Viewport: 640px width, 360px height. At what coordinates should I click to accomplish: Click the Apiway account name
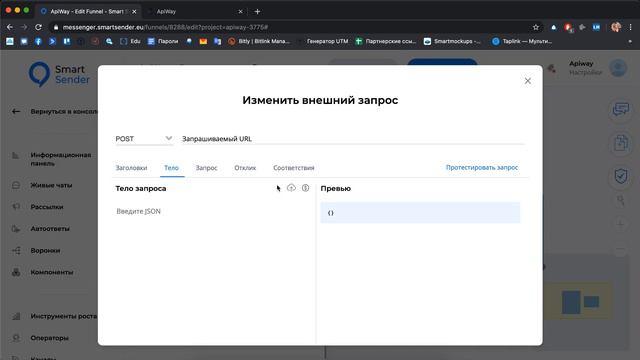point(581,64)
